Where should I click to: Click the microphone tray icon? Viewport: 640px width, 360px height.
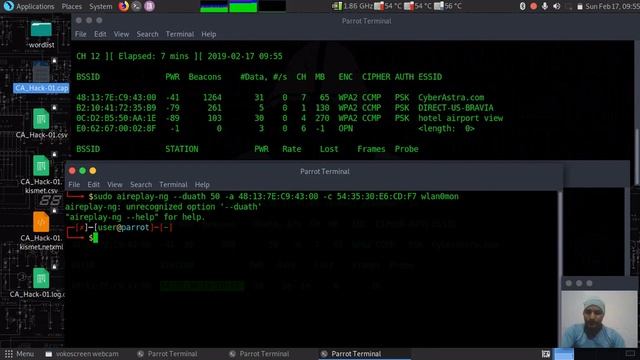pyautogui.click(x=544, y=6)
